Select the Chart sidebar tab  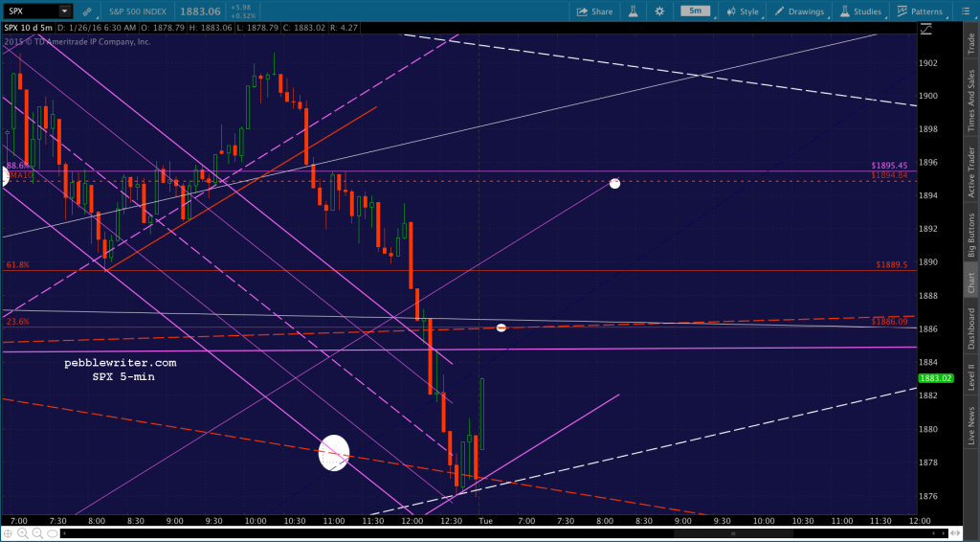tap(971, 282)
